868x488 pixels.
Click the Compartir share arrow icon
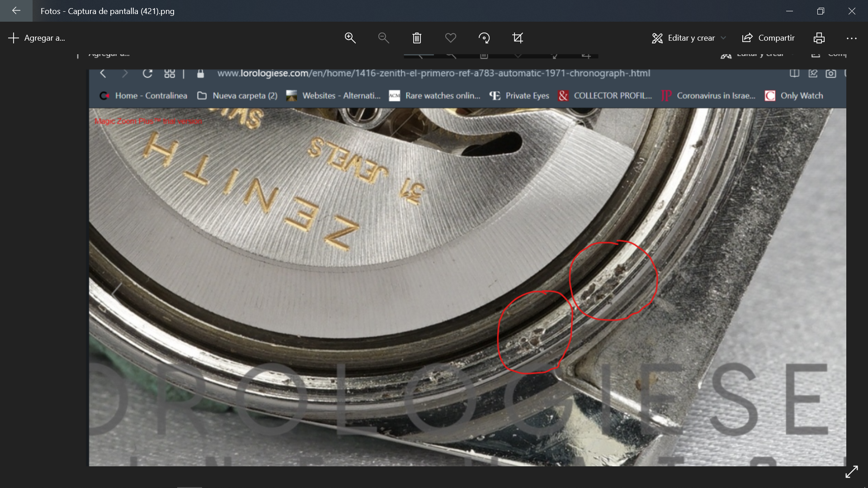pos(747,38)
